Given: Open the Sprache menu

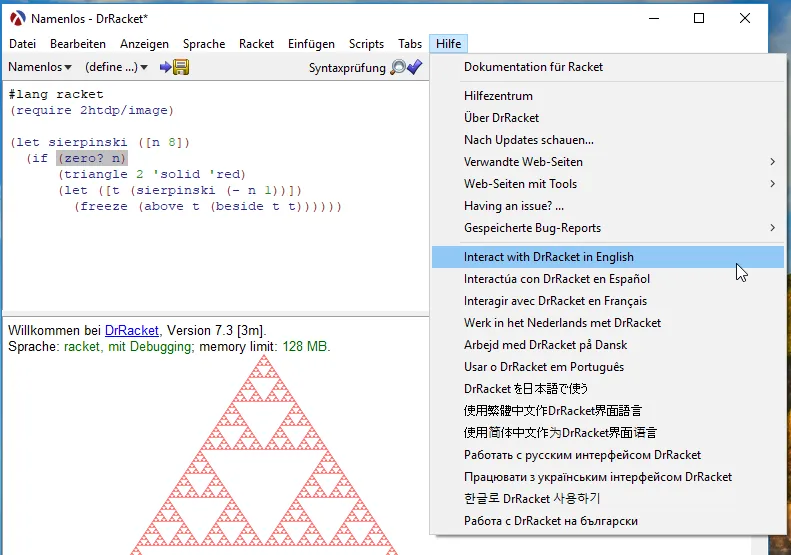Looking at the screenshot, I should point(204,44).
